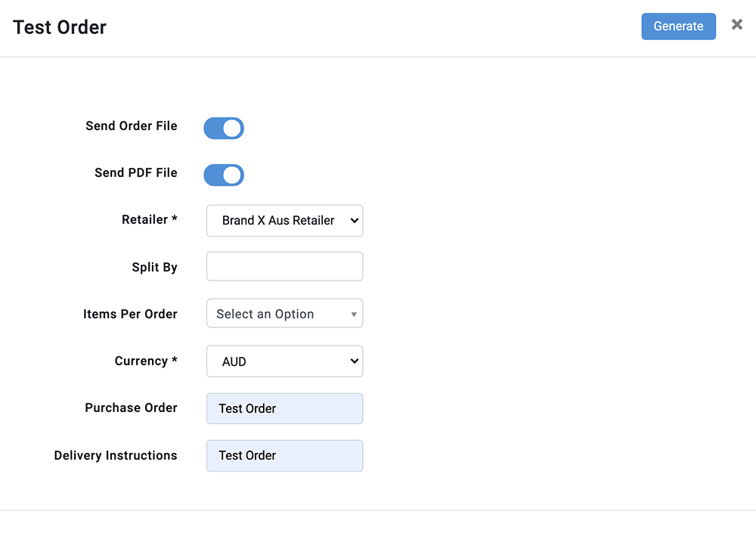Click the Send PDF File label
Screen dimensions: 756x536
(x=135, y=172)
